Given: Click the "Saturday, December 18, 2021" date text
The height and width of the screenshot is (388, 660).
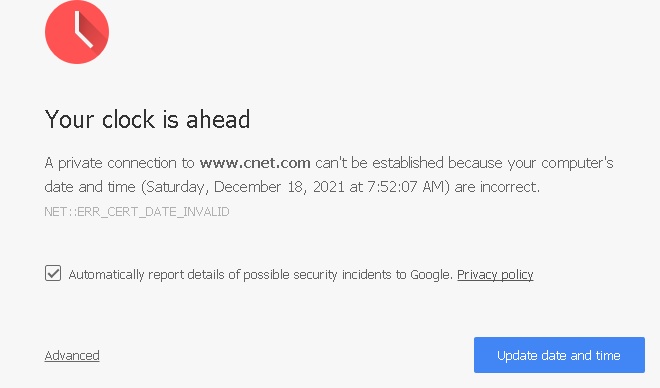Looking at the screenshot, I should [x=245, y=187].
